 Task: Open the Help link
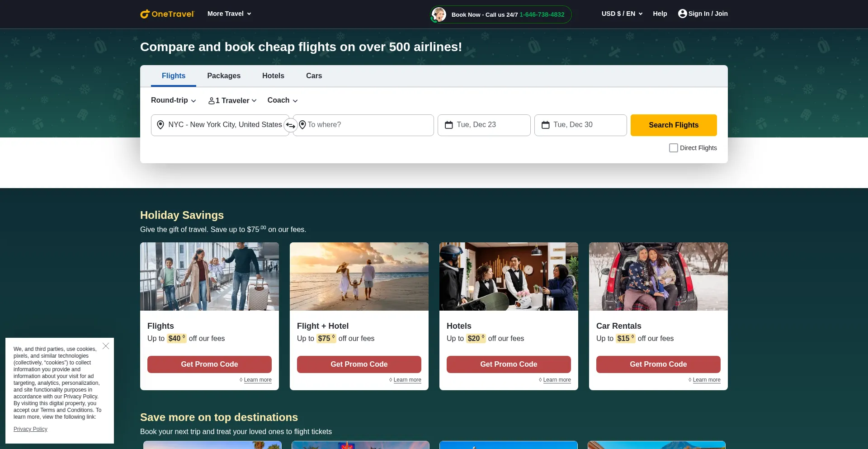tap(660, 14)
